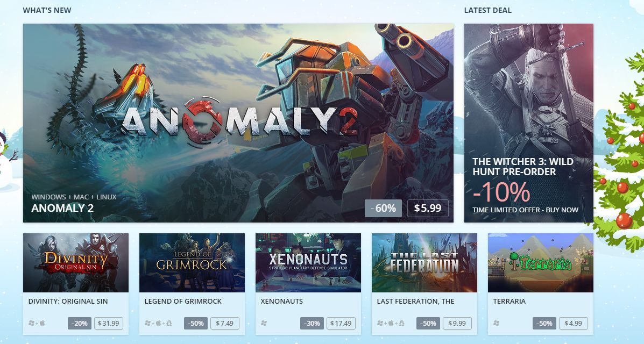
Task: Open the Witcher 3 pre-order deal banner
Action: coord(528,123)
